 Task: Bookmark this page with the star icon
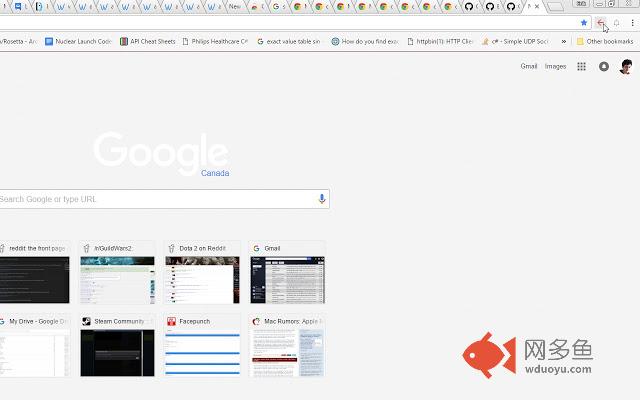[584, 23]
